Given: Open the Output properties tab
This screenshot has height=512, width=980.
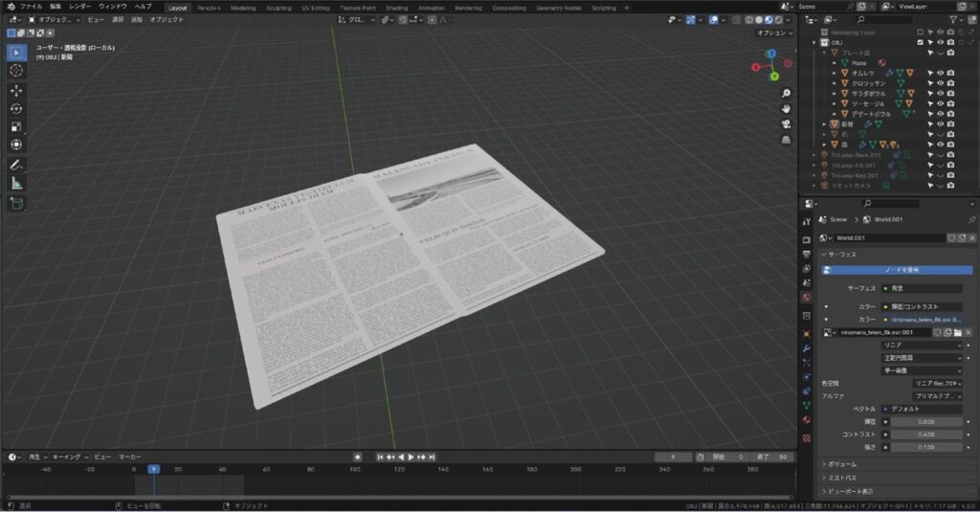Looking at the screenshot, I should [806, 254].
